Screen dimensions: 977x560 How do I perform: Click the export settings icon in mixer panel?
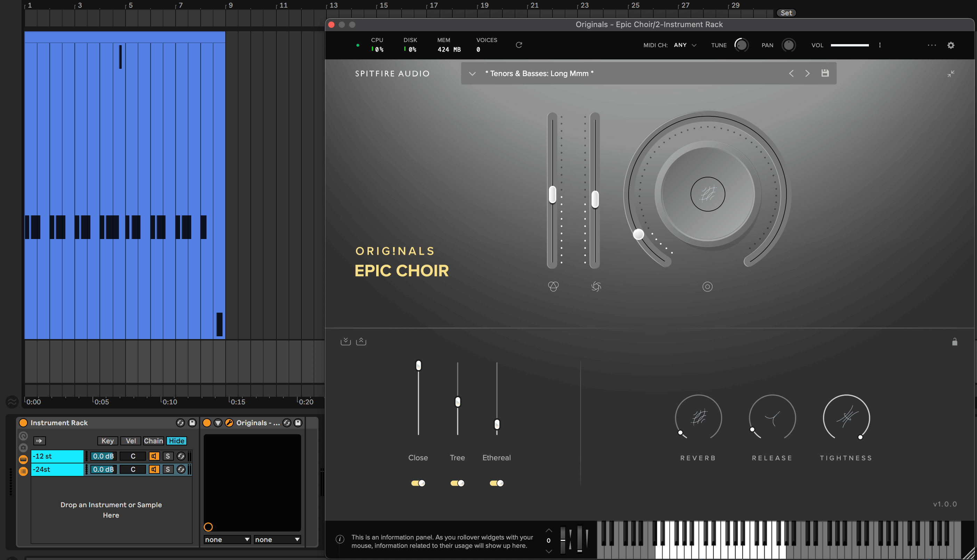361,341
